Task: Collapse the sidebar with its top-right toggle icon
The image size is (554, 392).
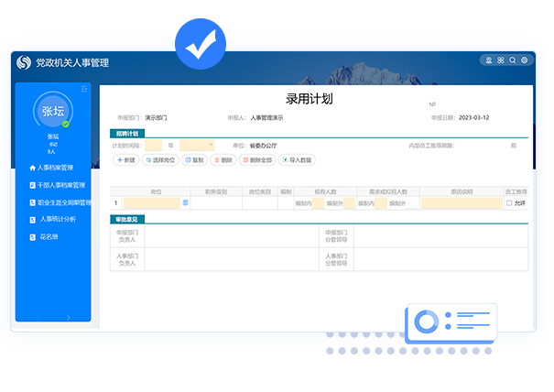Action: click(84, 89)
